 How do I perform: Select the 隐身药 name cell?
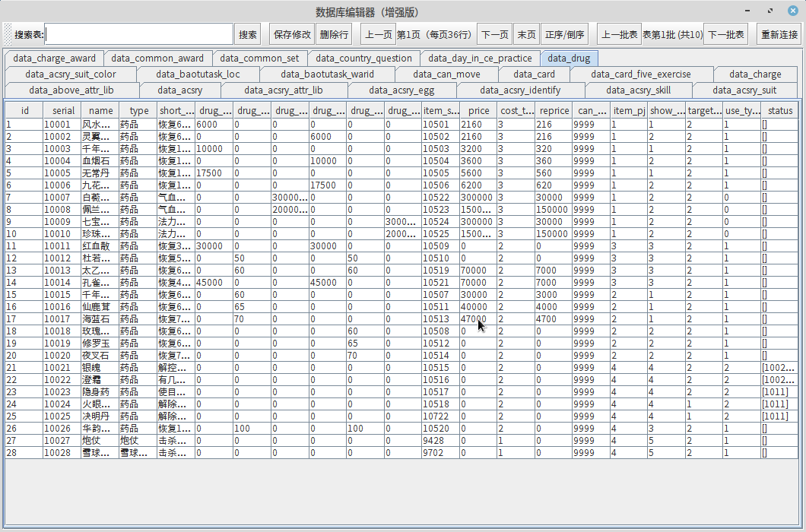[x=100, y=391]
